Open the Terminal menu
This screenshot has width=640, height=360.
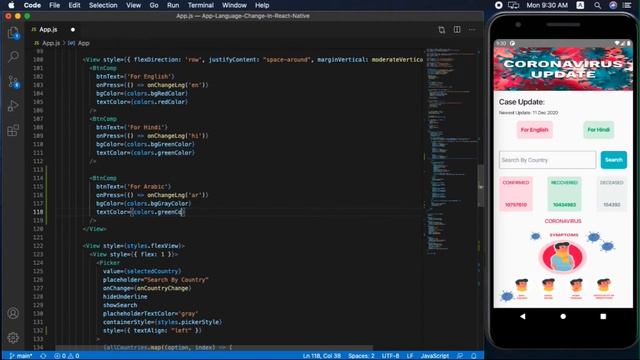[x=200, y=5]
